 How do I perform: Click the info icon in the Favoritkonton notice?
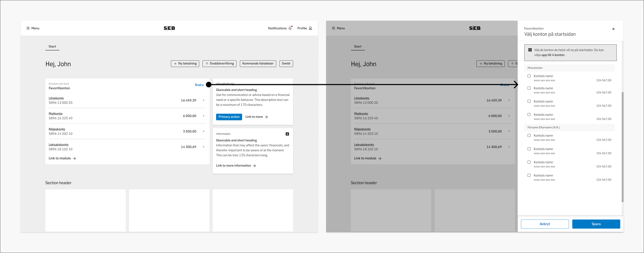point(530,50)
